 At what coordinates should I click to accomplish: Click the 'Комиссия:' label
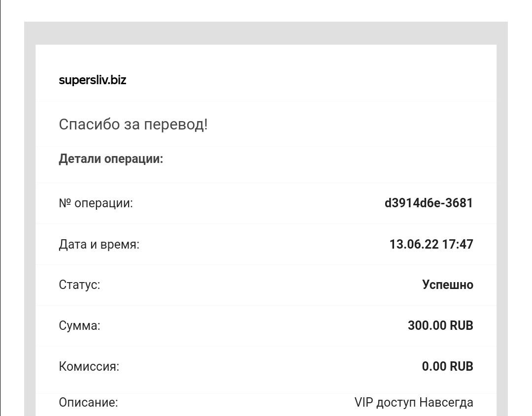click(x=89, y=366)
